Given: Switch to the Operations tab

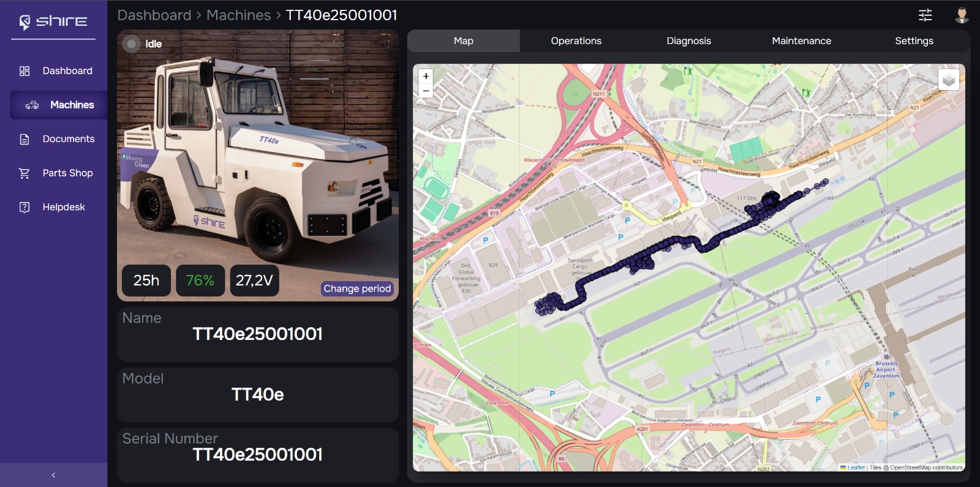Looking at the screenshot, I should pyautogui.click(x=576, y=41).
